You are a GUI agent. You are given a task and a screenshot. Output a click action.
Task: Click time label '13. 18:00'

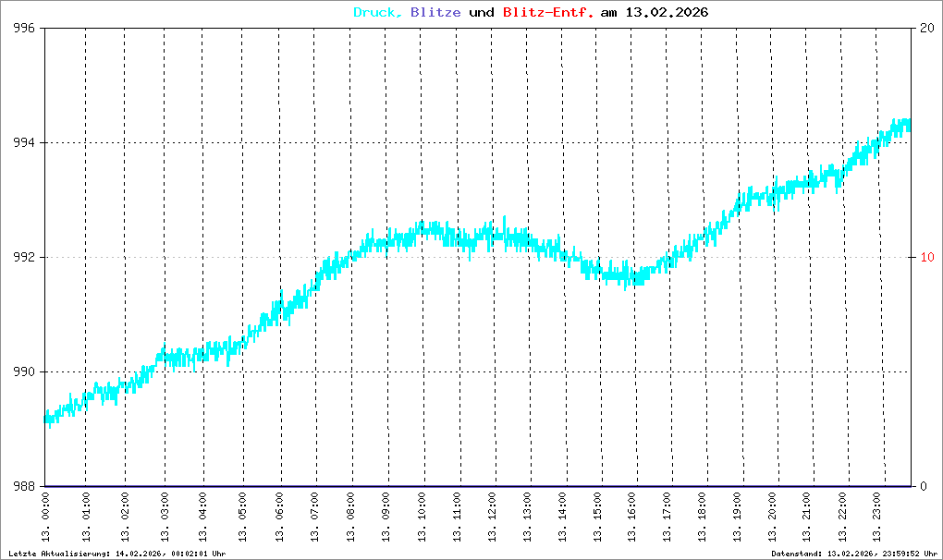703,517
